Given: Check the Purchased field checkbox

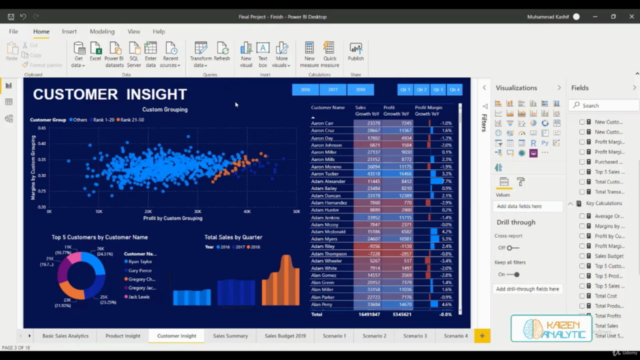Looking at the screenshot, I should (x=582, y=162).
